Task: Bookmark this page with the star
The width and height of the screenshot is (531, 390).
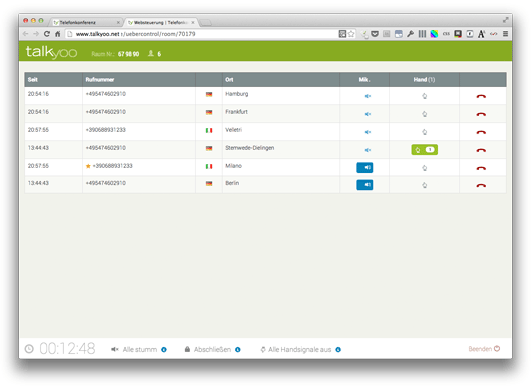Action: click(351, 34)
